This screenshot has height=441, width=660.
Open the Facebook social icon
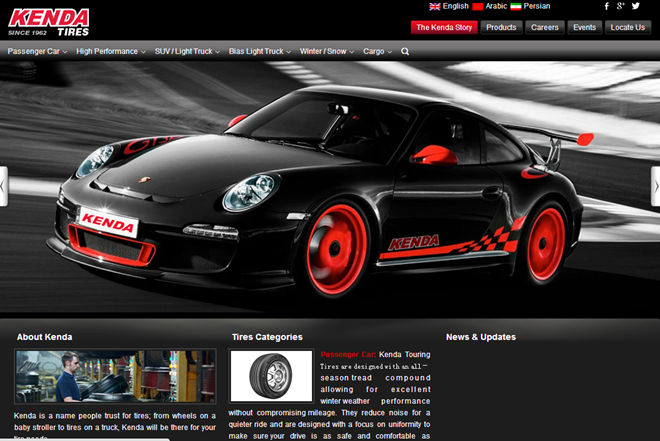pos(607,6)
